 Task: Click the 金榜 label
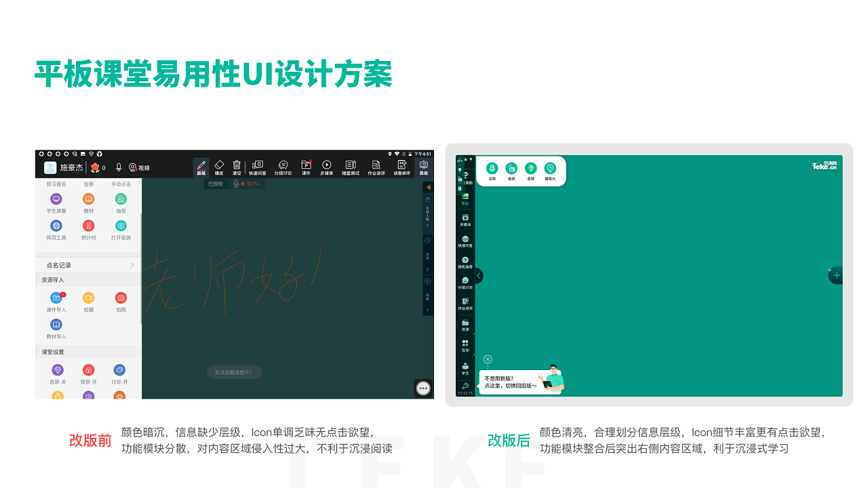point(89,184)
